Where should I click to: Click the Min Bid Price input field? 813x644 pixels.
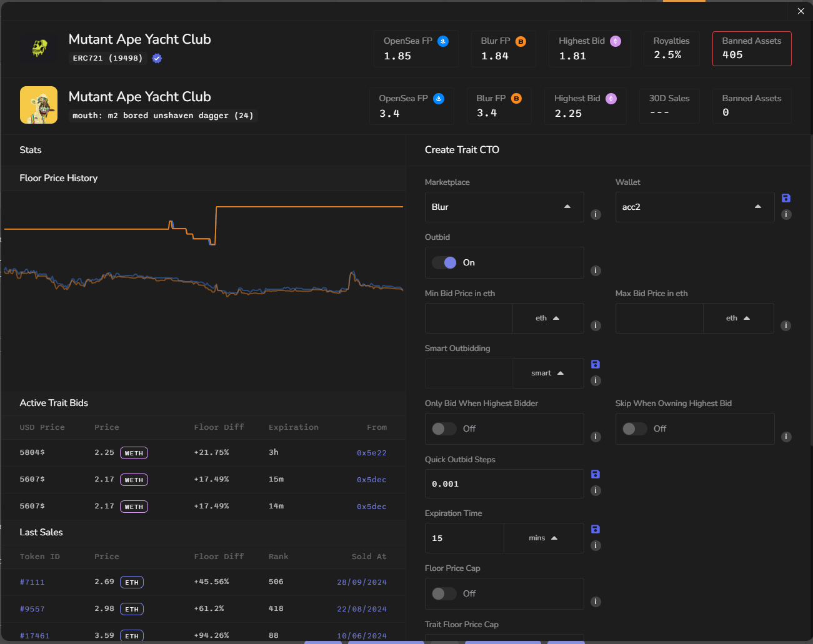click(469, 319)
